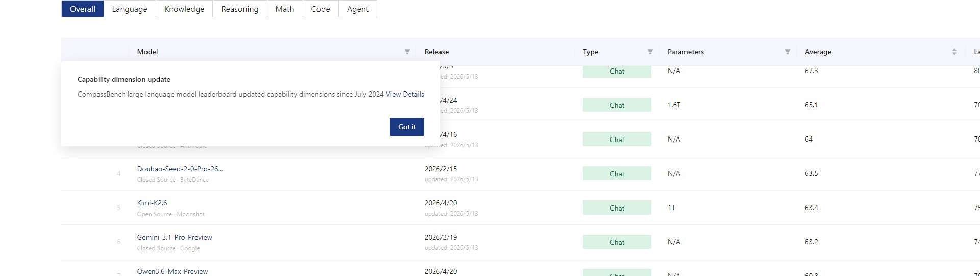This screenshot has width=980, height=276.
Task: Click the 63.5 average score
Action: pyautogui.click(x=811, y=173)
